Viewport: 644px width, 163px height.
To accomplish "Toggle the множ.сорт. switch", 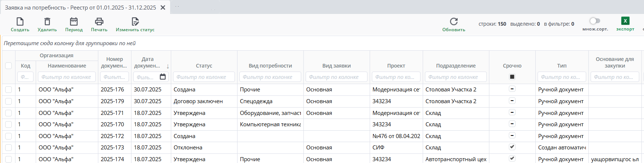I will (x=595, y=21).
